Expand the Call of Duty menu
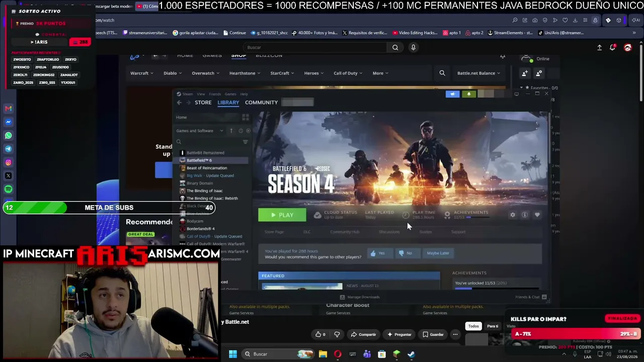 (348, 73)
